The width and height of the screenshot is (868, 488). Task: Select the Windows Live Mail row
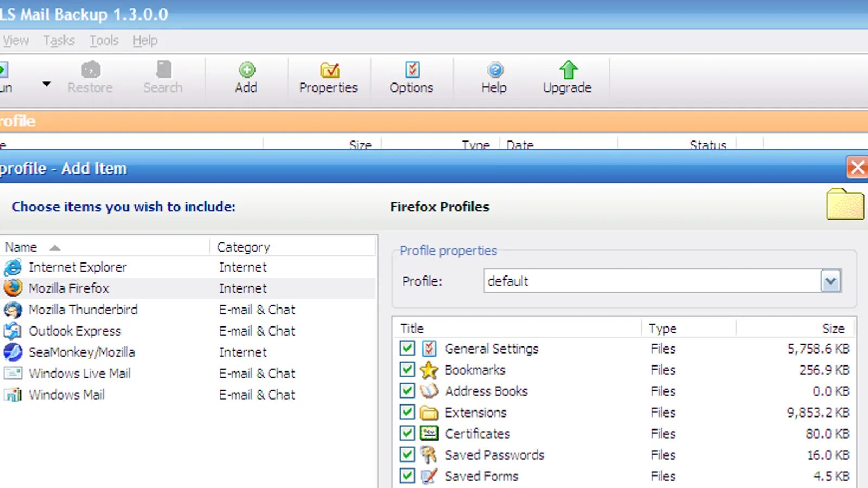click(x=188, y=373)
